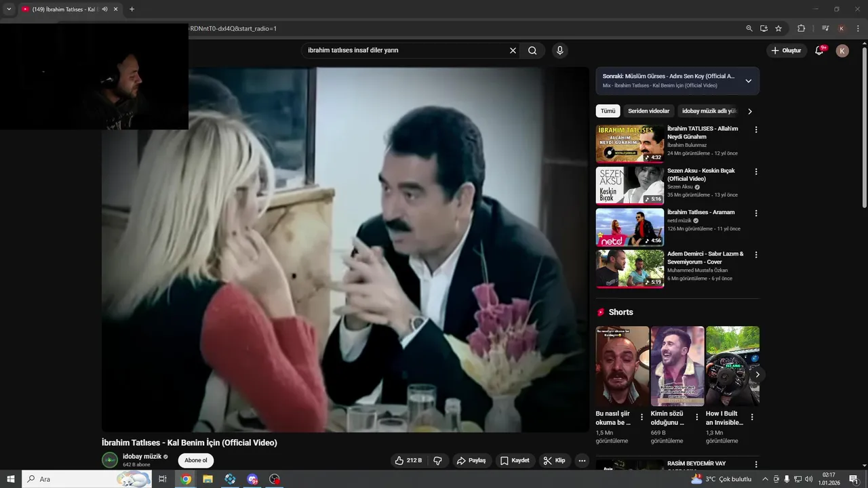
Task: Open options for Kimin sözü short
Action: click(x=696, y=417)
